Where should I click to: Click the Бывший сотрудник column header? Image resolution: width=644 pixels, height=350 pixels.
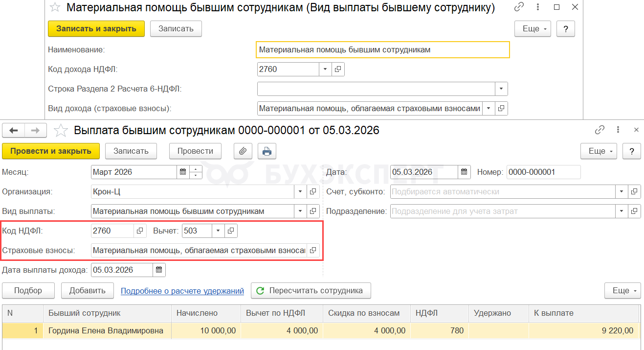(107, 313)
